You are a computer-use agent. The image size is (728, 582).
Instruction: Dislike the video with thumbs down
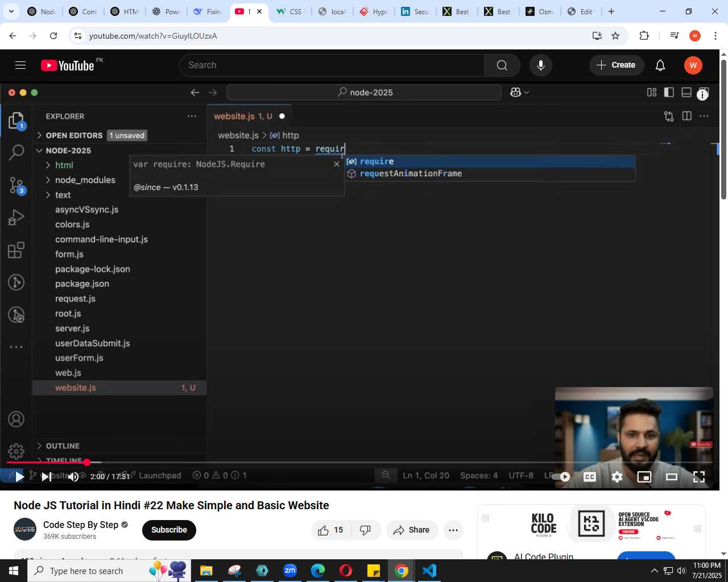click(x=366, y=530)
